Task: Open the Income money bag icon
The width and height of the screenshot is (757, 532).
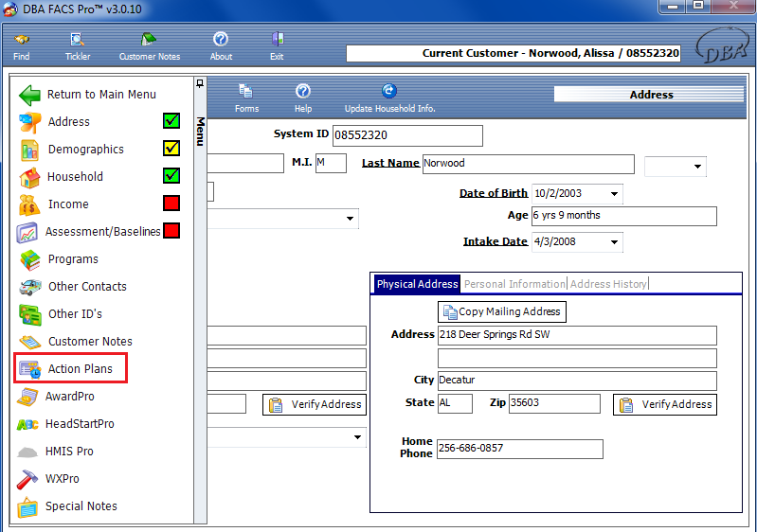Action: 29,204
